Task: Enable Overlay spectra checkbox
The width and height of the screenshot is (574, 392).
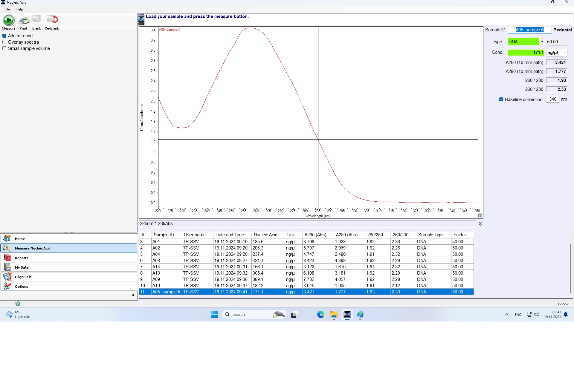Action: point(4,42)
